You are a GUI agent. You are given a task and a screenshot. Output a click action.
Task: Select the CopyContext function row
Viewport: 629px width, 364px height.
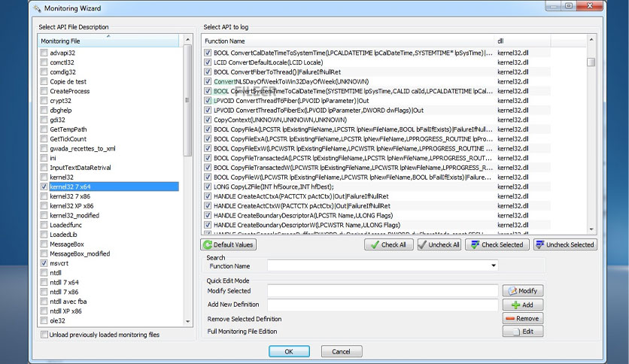point(376,120)
